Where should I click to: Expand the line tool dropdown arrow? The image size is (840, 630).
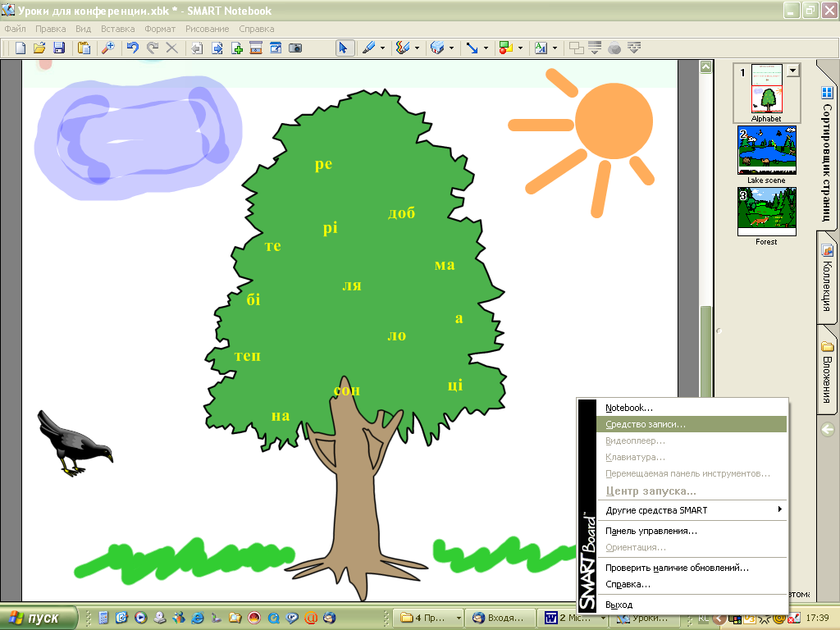point(486,48)
